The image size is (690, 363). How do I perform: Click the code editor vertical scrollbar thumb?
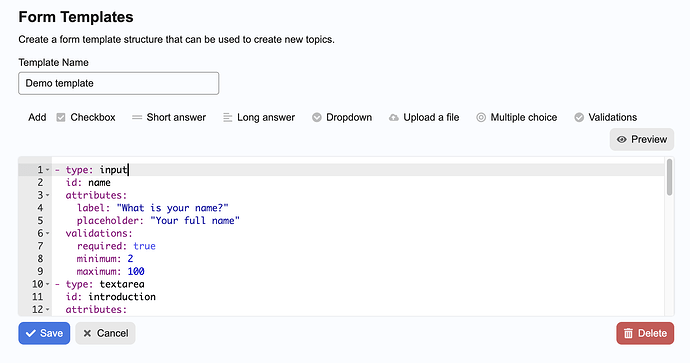pos(669,177)
